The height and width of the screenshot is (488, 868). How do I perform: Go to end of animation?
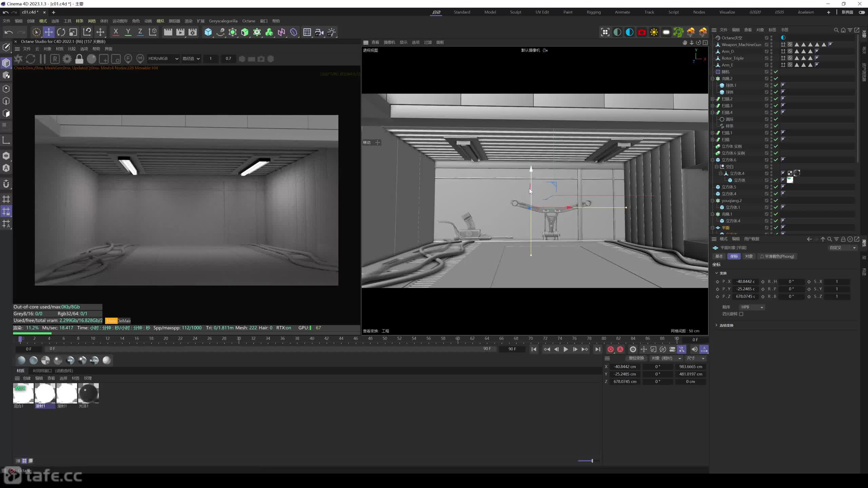point(597,349)
